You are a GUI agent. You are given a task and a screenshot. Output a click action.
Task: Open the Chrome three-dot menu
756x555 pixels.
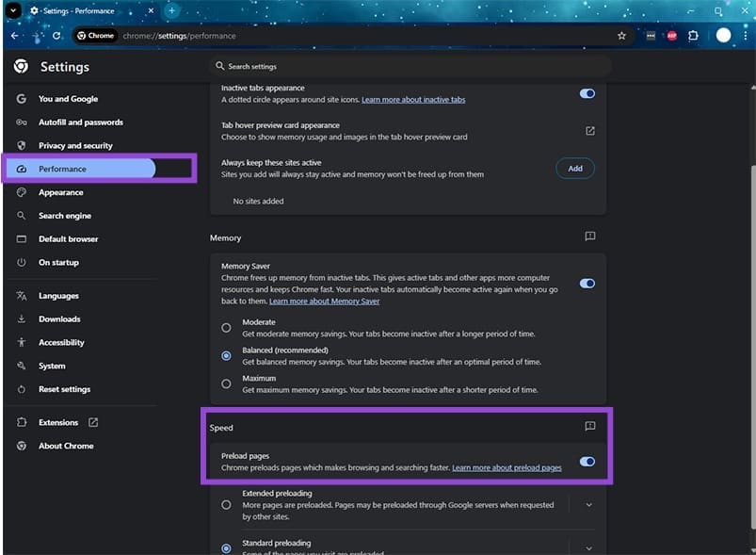tap(747, 35)
